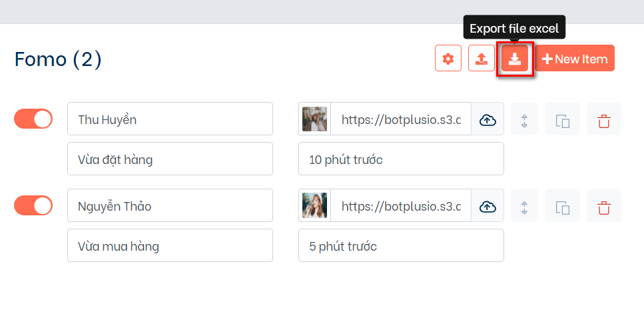Click the New Item button

(575, 59)
